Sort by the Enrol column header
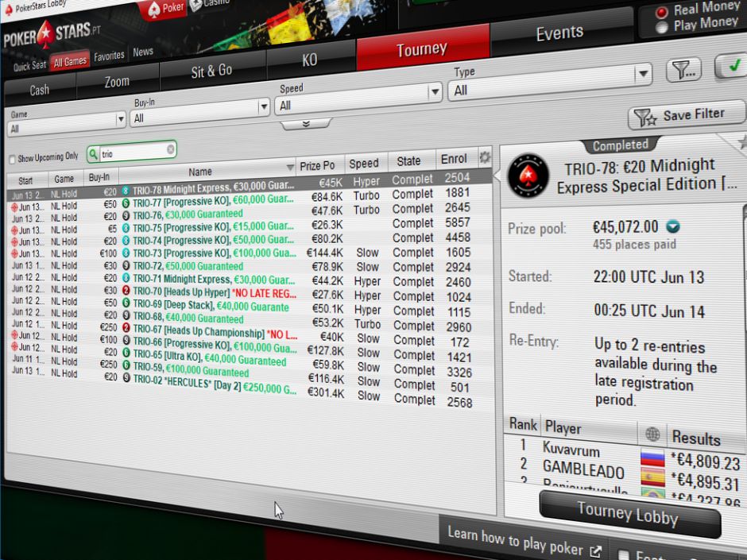 click(x=454, y=159)
